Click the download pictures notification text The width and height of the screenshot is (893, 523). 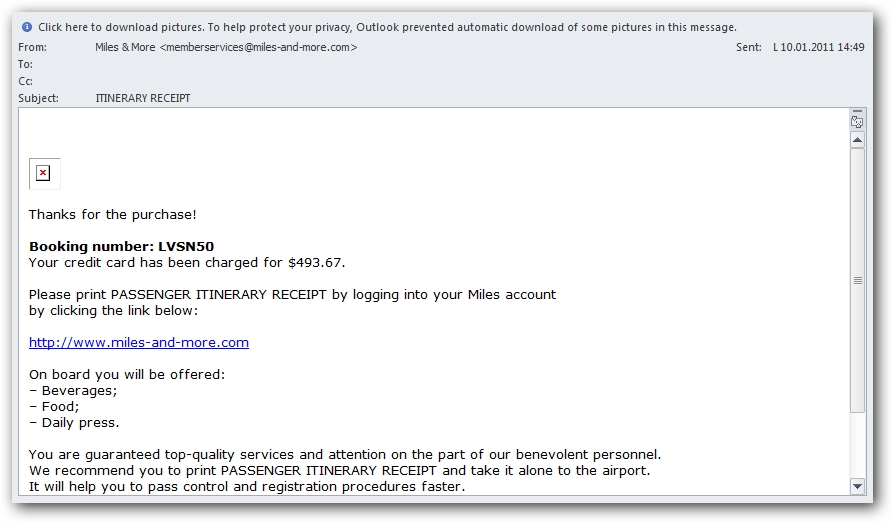coord(387,27)
